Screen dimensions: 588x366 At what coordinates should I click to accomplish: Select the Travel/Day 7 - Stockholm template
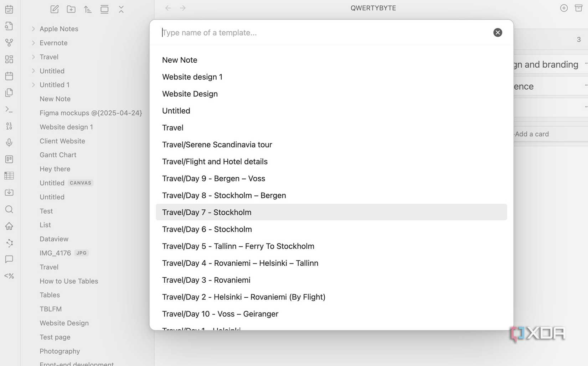click(x=331, y=212)
